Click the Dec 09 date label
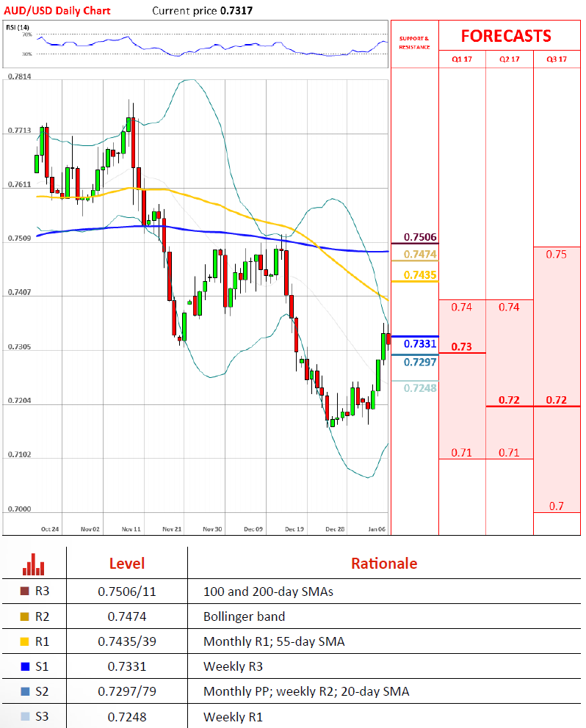 pos(253,529)
